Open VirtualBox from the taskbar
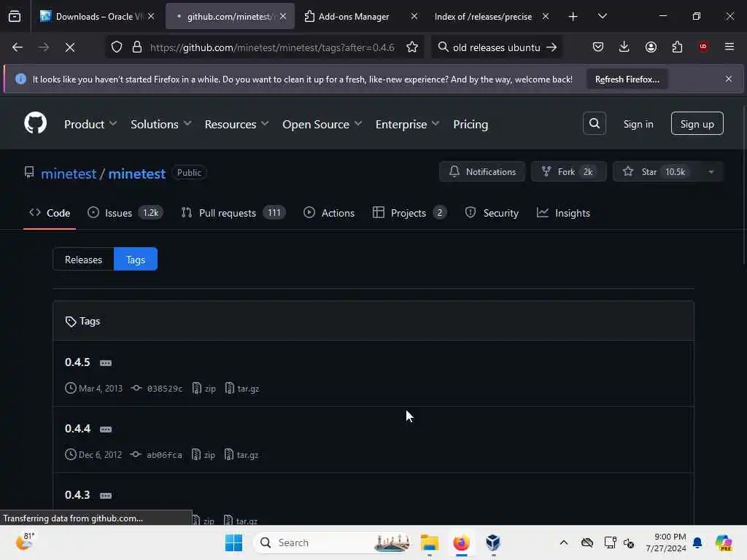Image resolution: width=747 pixels, height=560 pixels. (x=493, y=542)
